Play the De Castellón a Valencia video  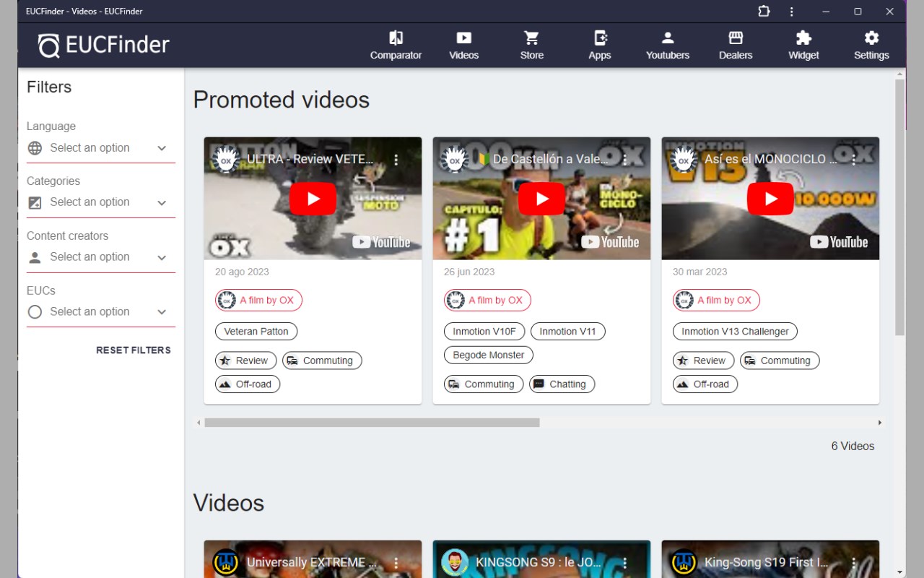(x=541, y=199)
